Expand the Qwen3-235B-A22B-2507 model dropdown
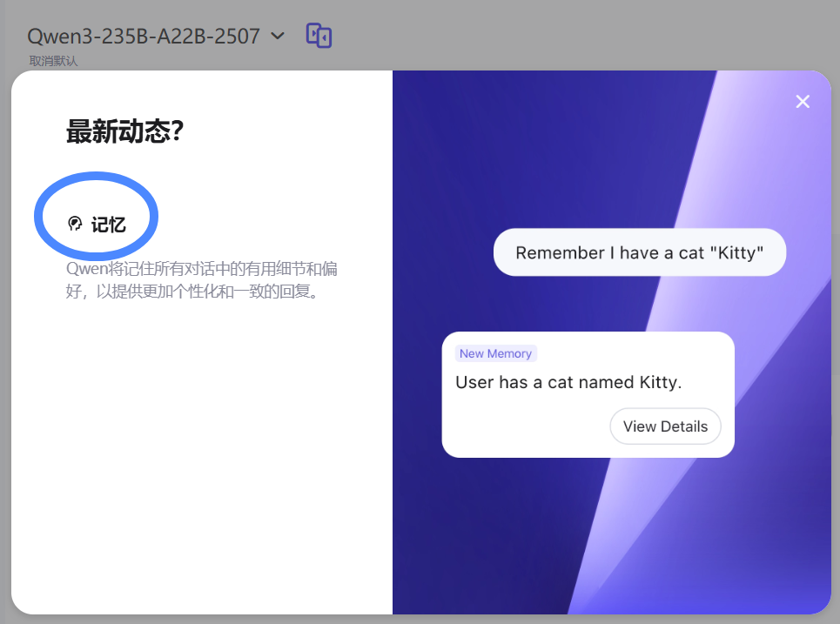840x624 pixels. pyautogui.click(x=277, y=36)
